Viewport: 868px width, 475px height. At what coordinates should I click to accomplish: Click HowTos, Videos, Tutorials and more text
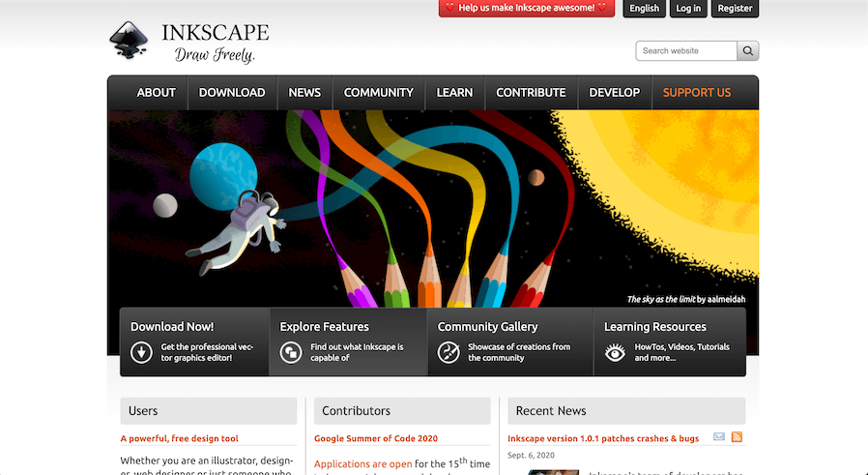pyautogui.click(x=682, y=352)
